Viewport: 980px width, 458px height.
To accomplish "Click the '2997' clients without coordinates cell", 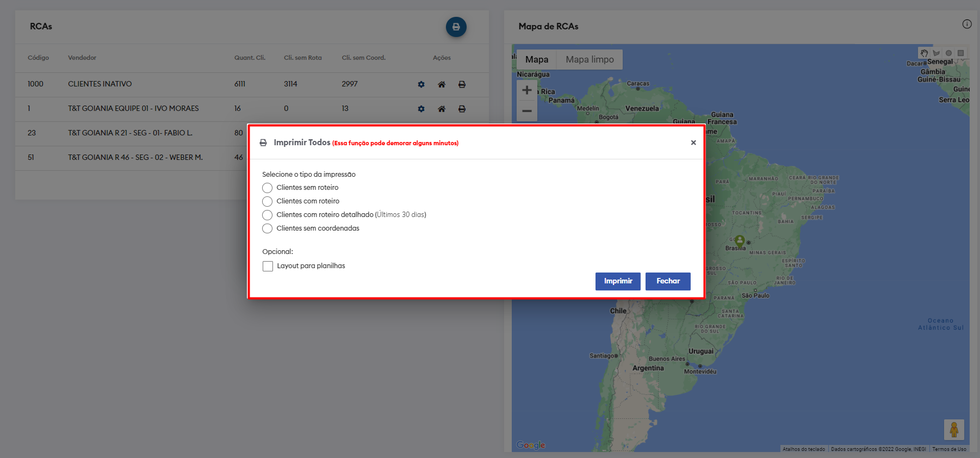I will click(350, 84).
